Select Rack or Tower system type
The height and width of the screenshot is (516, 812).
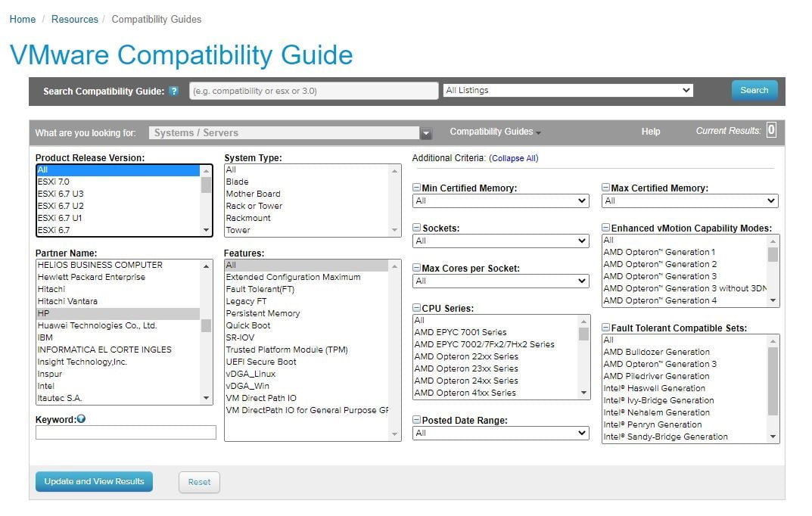click(306, 206)
